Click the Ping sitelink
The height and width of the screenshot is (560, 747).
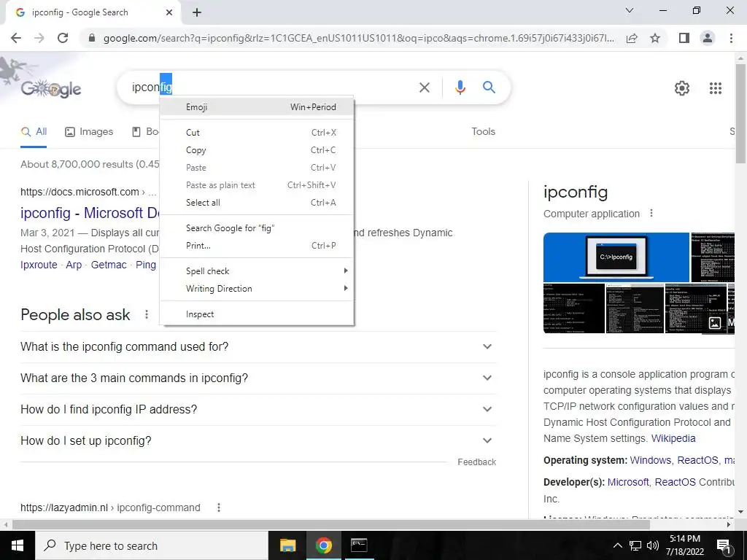pyautogui.click(x=146, y=265)
